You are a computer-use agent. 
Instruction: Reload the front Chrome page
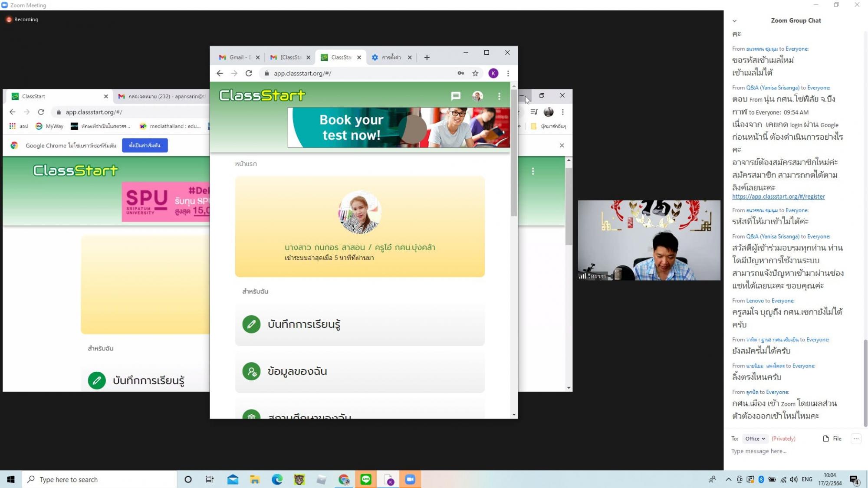click(249, 73)
